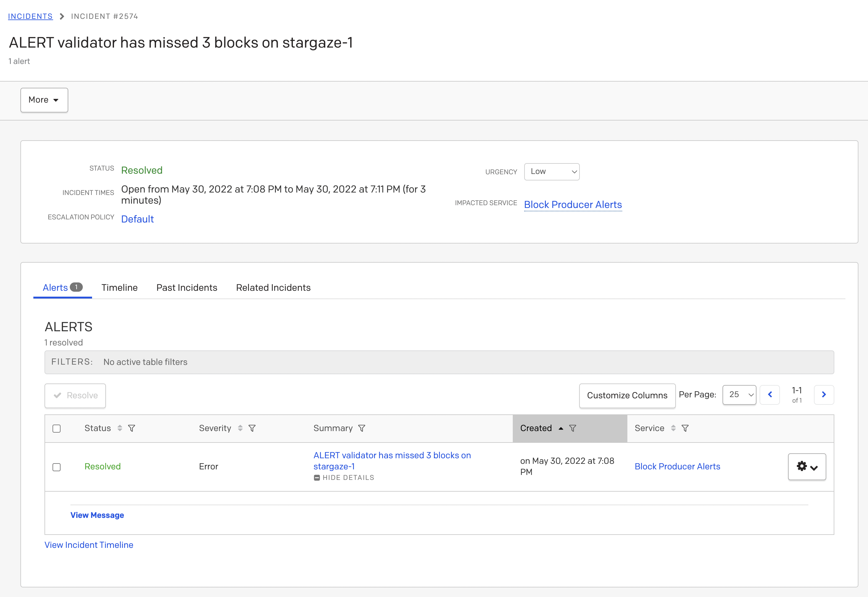Screen dimensions: 868x597
Task: Switch to the Timeline tab
Action: pos(119,288)
